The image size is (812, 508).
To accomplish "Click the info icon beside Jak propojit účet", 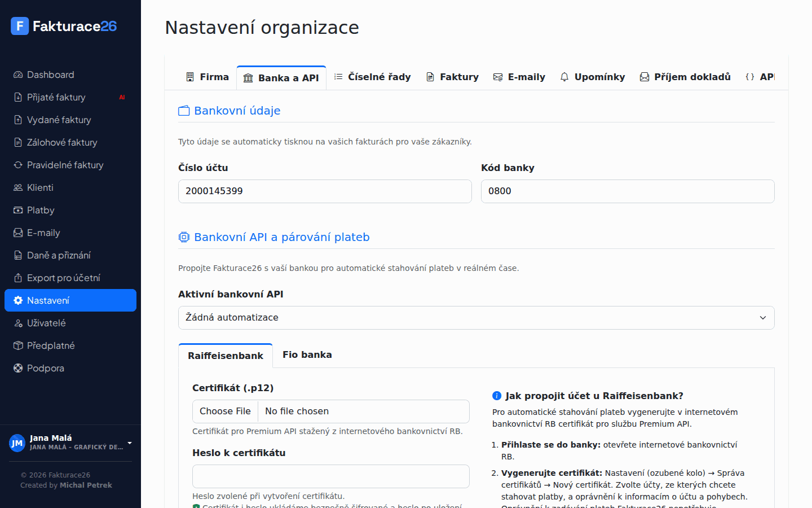I will click(497, 396).
